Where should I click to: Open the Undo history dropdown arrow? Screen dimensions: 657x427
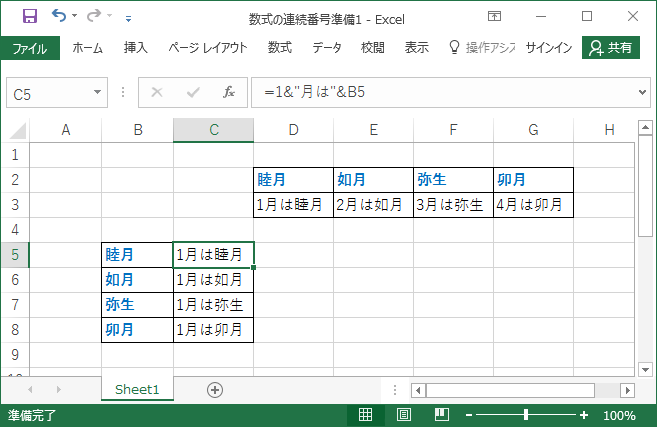pyautogui.click(x=75, y=16)
